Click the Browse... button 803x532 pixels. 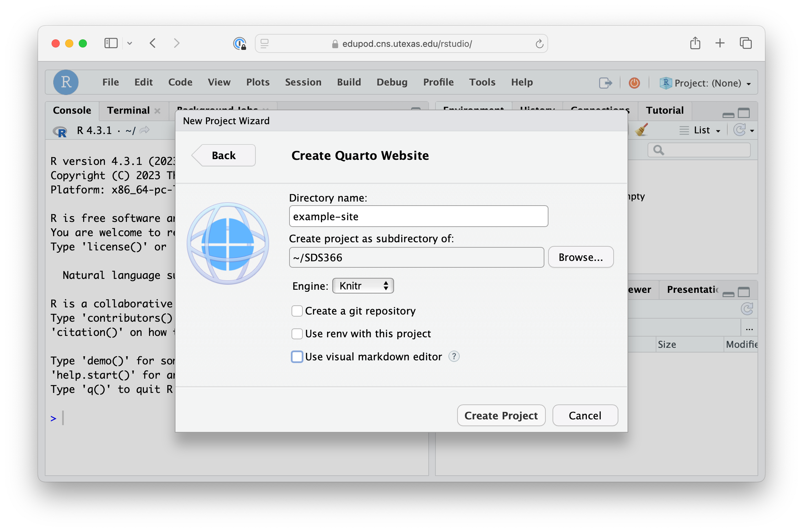[x=580, y=257]
